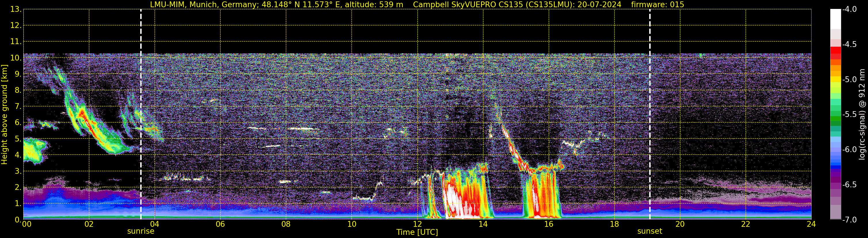
Task: Click the x-axis tick label '14'
Action: [x=483, y=224]
